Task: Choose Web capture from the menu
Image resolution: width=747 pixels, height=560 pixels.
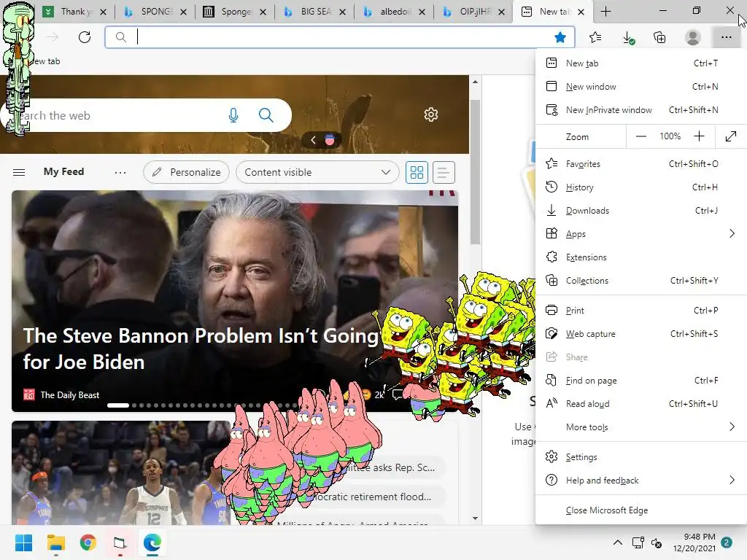Action: pyautogui.click(x=640, y=334)
